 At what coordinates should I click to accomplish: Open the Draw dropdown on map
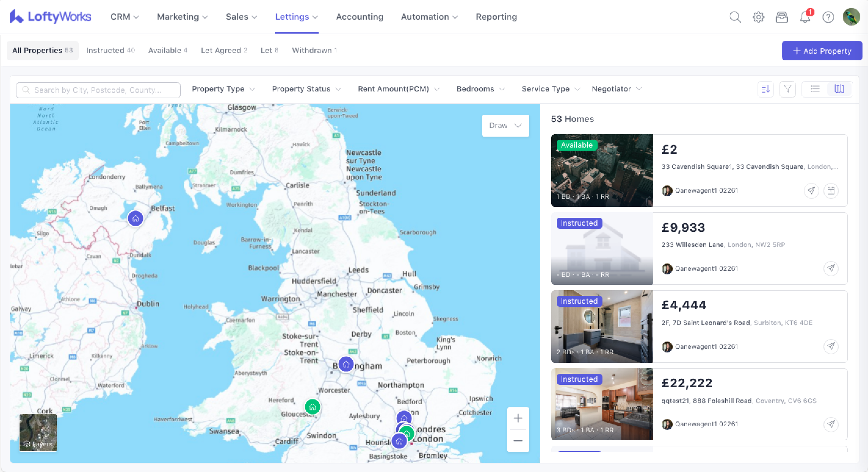coord(505,126)
